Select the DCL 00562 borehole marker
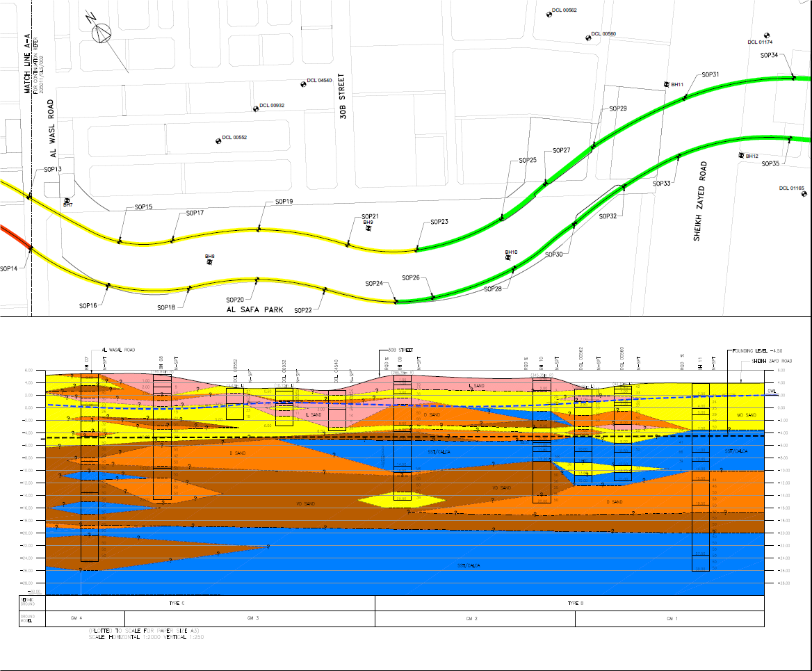Viewport: 812px width, 671px height. click(x=549, y=13)
